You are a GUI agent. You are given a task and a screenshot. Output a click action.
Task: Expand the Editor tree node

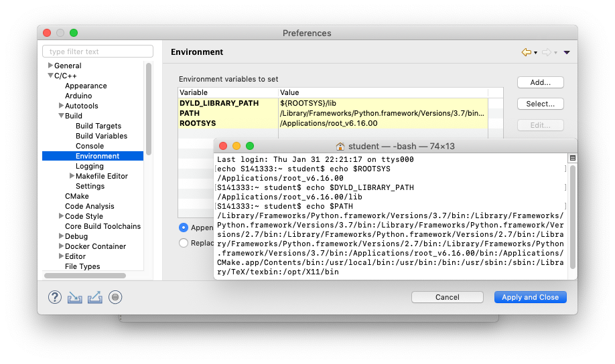[x=61, y=256]
